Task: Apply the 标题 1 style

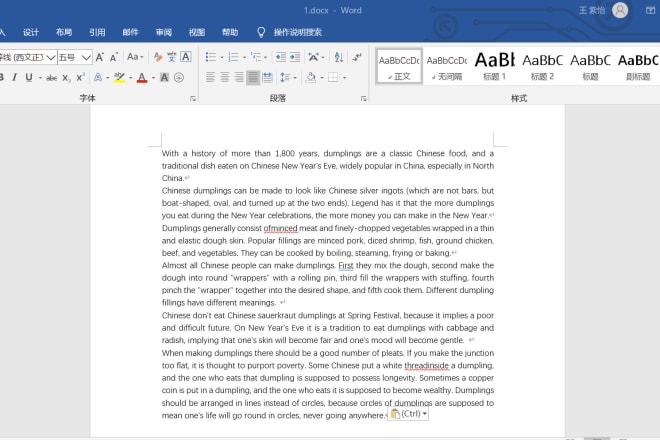Action: pos(495,67)
